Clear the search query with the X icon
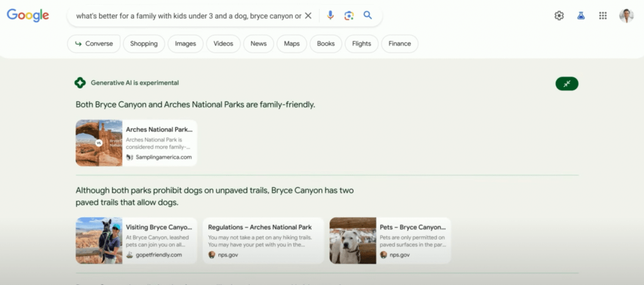 (308, 16)
